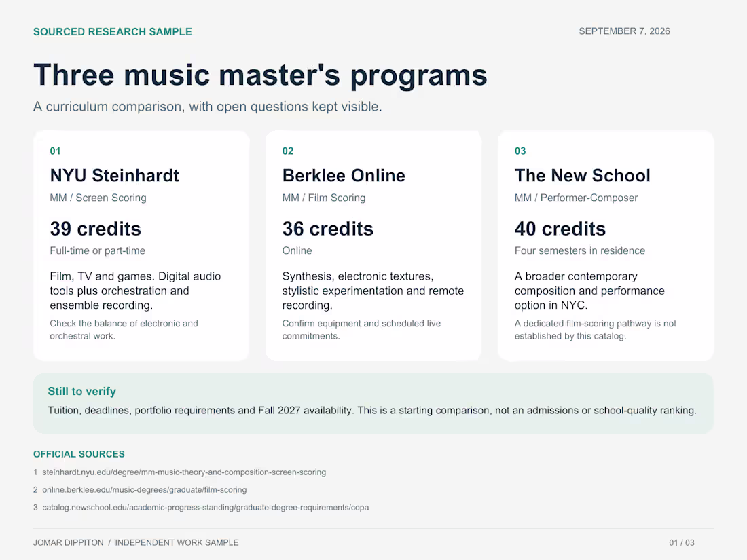
Task: Click note 'Confirm equipment and scheduled live'
Action: (361, 329)
